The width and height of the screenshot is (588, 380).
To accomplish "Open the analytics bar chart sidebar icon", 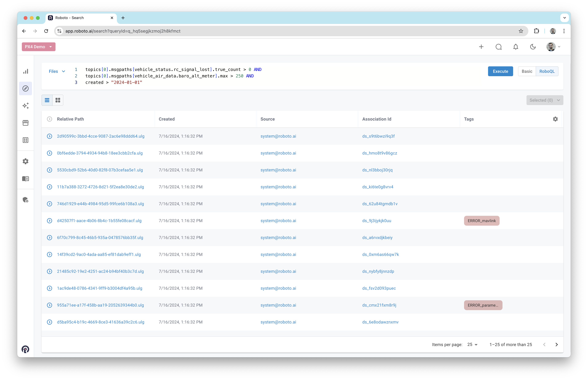I will pos(26,71).
